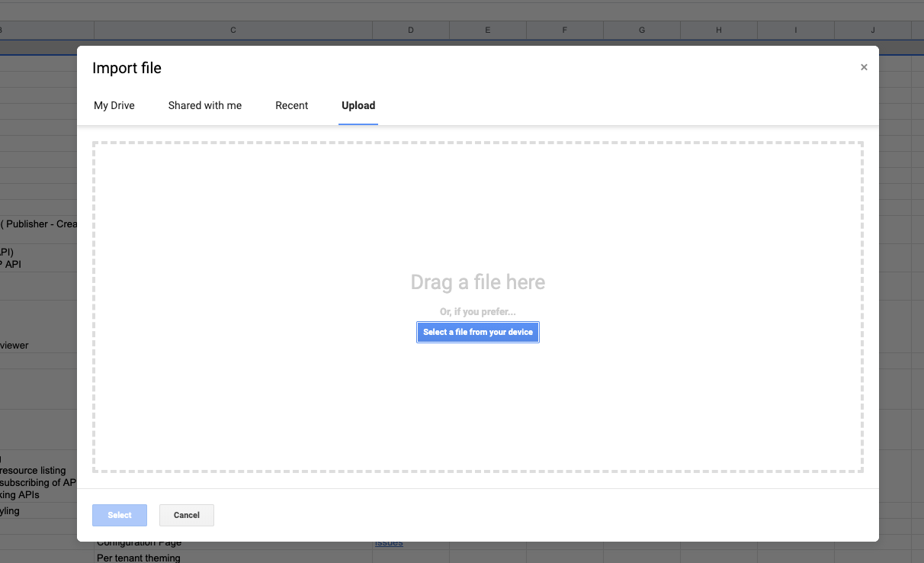This screenshot has height=563, width=924.
Task: Select column header D
Action: click(x=410, y=30)
